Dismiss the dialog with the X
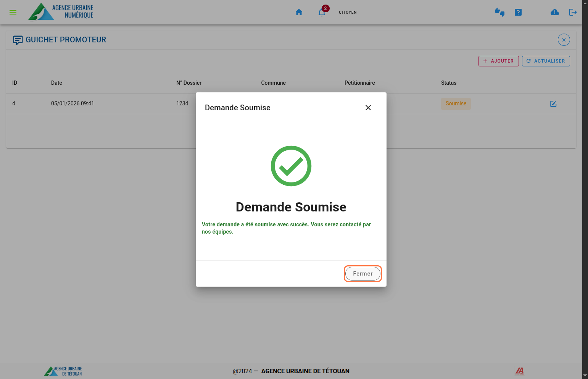588x379 pixels. (x=368, y=108)
